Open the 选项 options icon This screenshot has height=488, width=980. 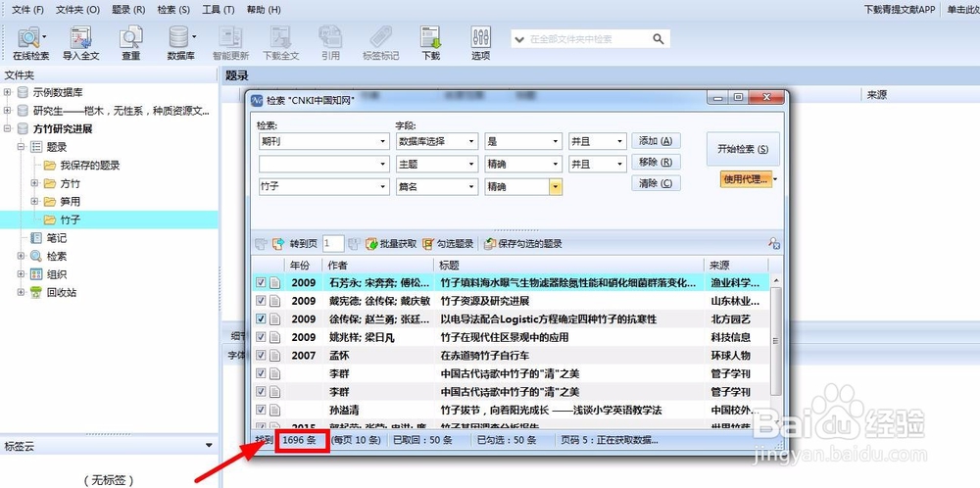[480, 43]
